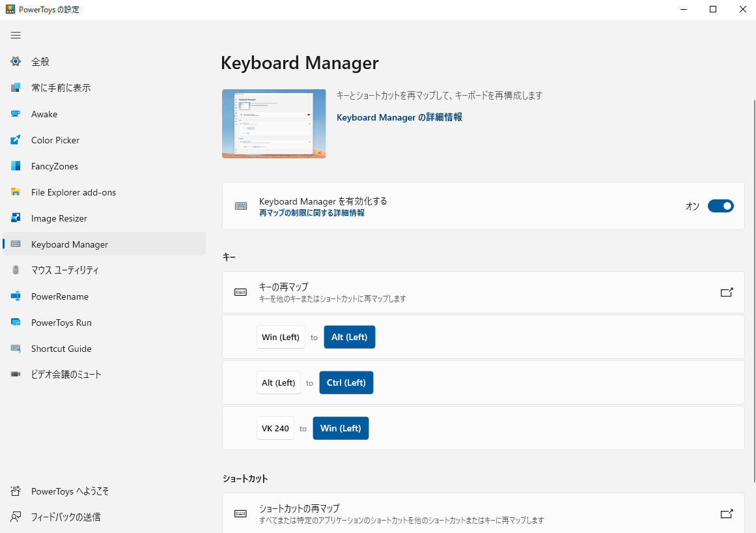The height and width of the screenshot is (533, 756).
Task: Click the FancyZones layout icon
Action: point(16,166)
